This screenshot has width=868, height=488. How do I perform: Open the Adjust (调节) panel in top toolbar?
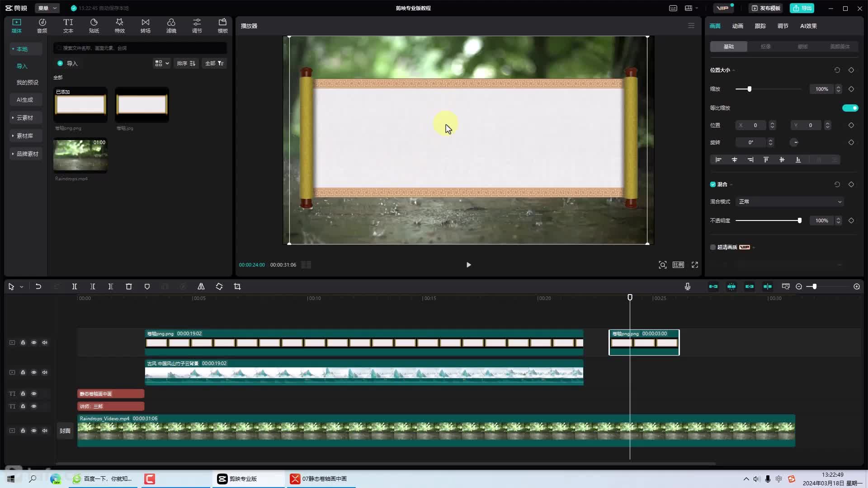[x=197, y=26]
